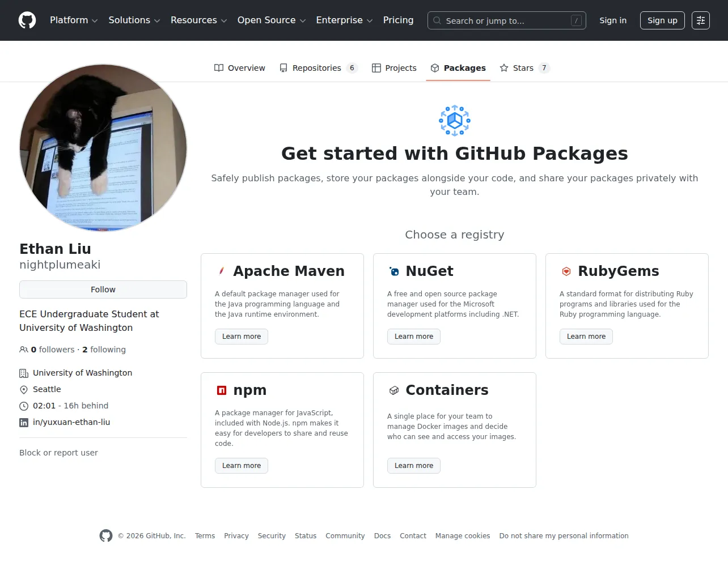Click the RubyGems gem icon

[566, 271]
